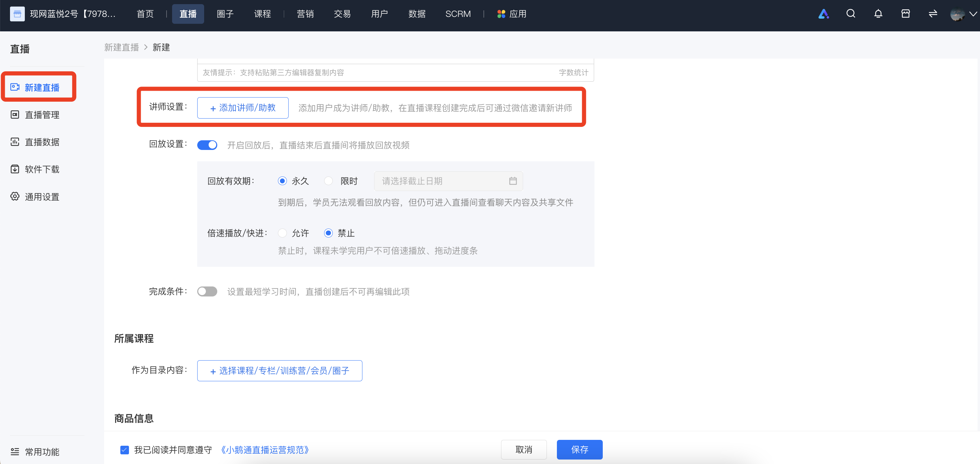Click the 软件下载 download icon
Screen dimensions: 980x464
15,169
